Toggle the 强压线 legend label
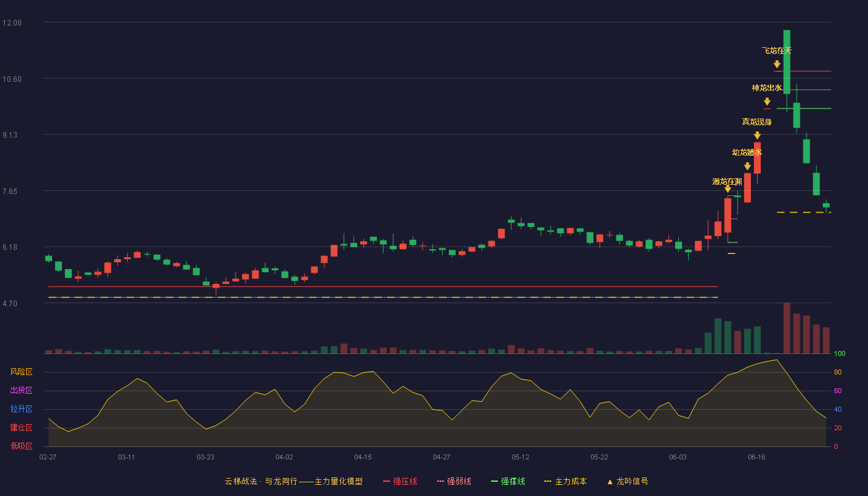 click(x=405, y=481)
